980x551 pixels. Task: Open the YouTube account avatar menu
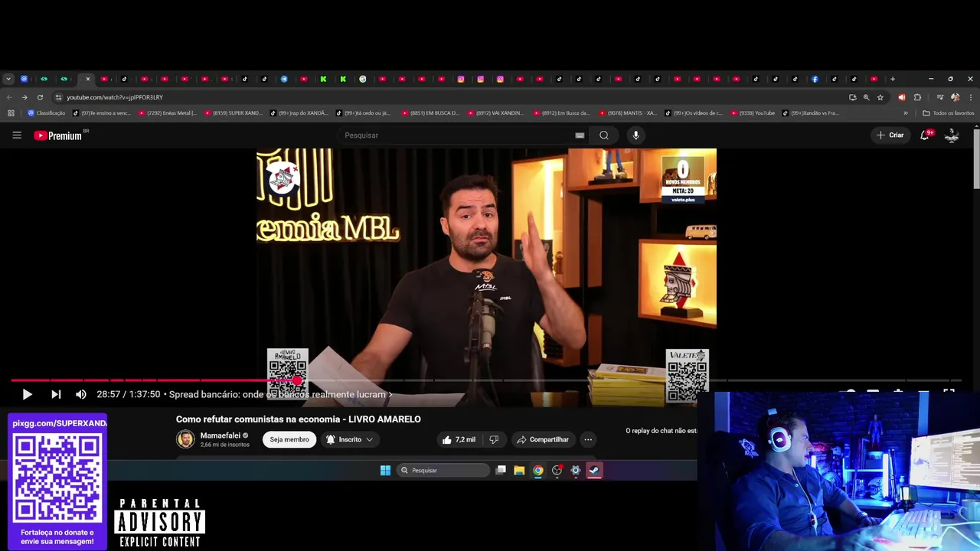(952, 135)
